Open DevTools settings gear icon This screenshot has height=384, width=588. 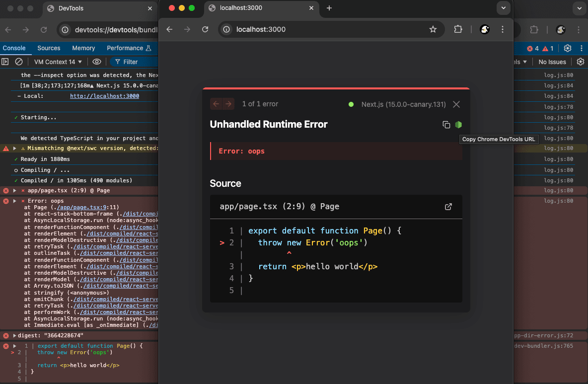[x=567, y=48]
